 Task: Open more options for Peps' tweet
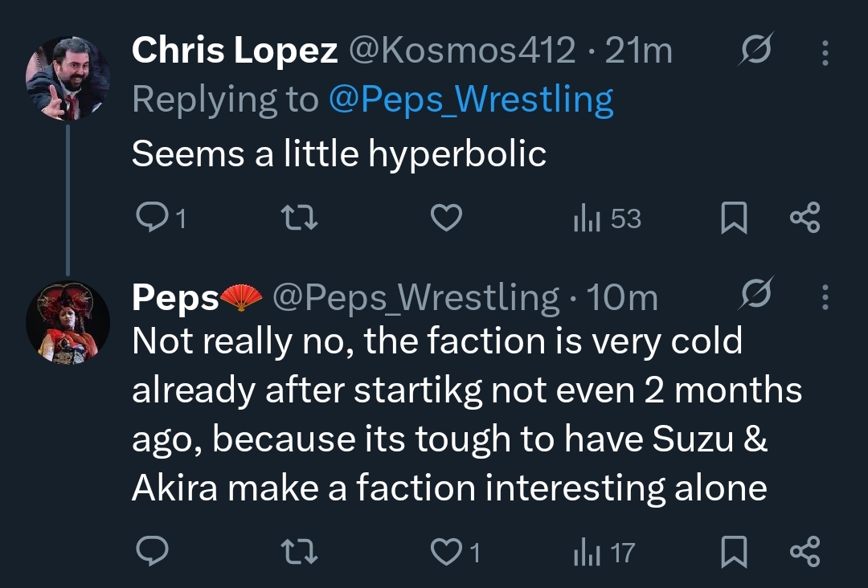click(825, 298)
